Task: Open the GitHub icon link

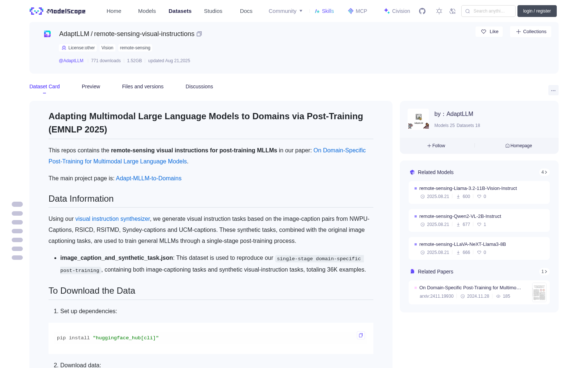Action: 422,11
